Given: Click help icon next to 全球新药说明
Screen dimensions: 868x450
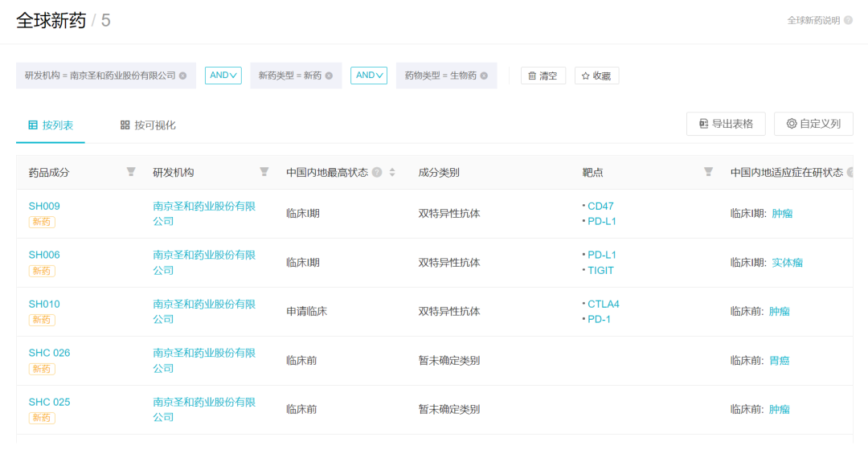Looking at the screenshot, I should pos(848,20).
